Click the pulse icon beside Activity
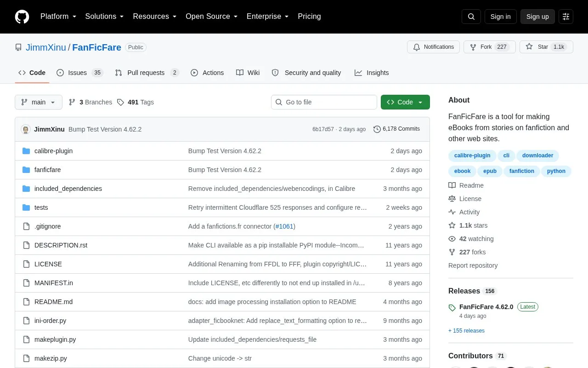588x368 pixels. [452, 212]
